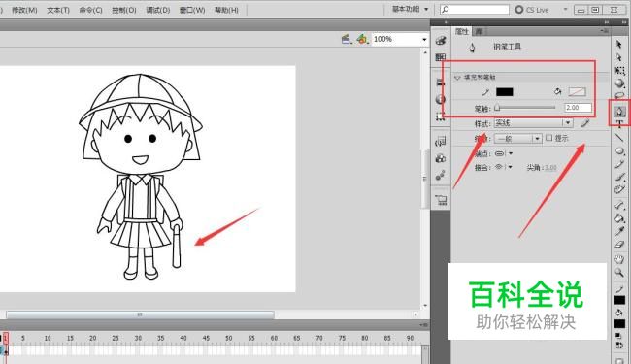This screenshot has width=631, height=364.
Task: Open the Properties panel options menu
Action: [x=604, y=30]
